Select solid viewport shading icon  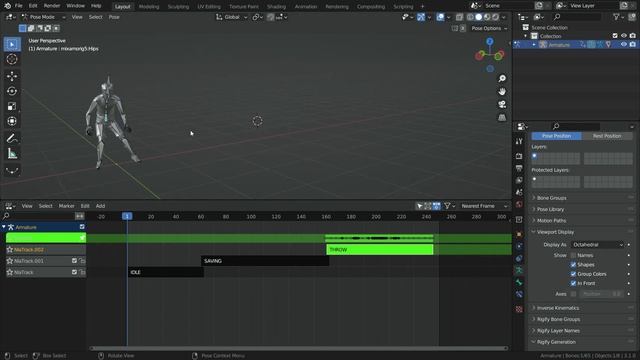click(x=478, y=17)
